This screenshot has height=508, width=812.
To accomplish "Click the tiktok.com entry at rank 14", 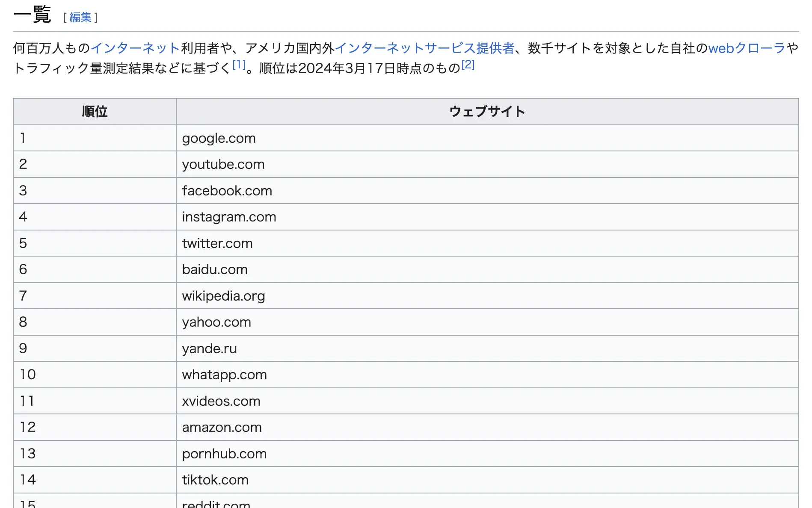I will coord(215,480).
